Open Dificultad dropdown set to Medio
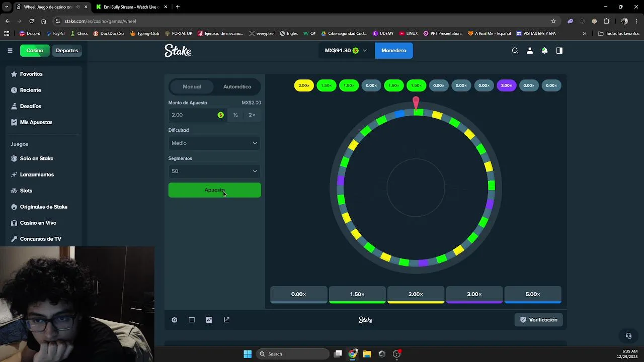The image size is (644, 362). coord(214,143)
